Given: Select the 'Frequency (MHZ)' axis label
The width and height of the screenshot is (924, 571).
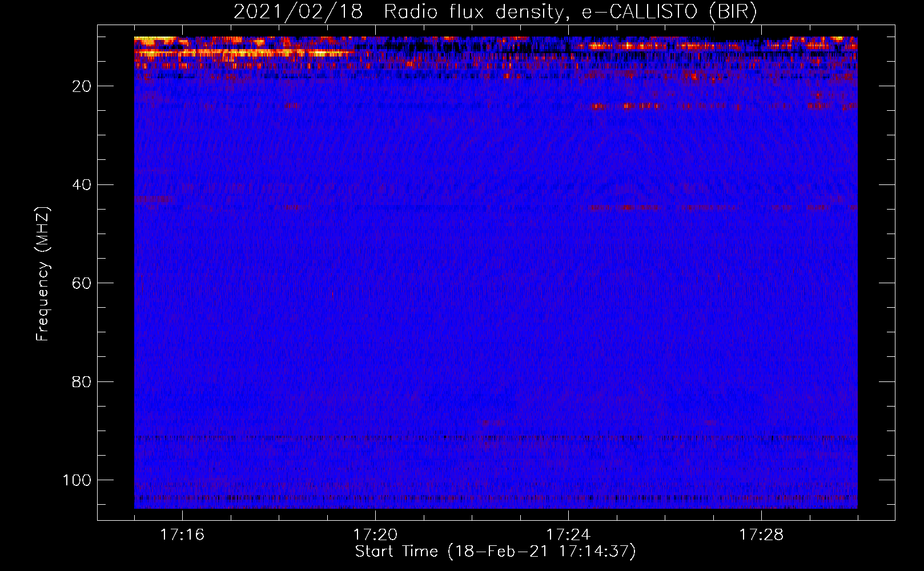Looking at the screenshot, I should 43,274.
